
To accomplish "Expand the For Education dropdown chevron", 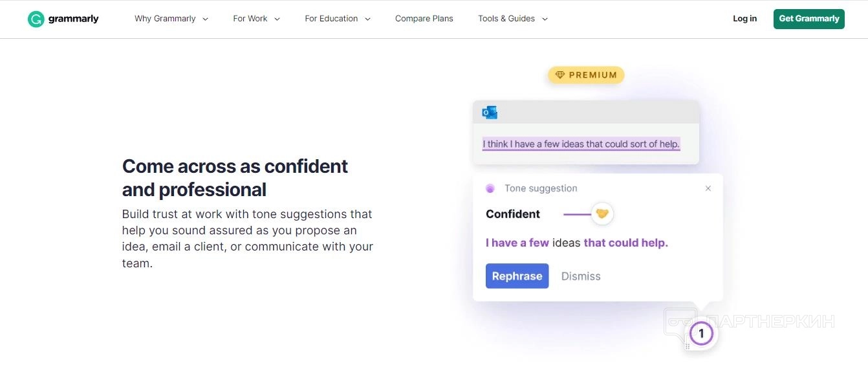I will click(x=367, y=19).
